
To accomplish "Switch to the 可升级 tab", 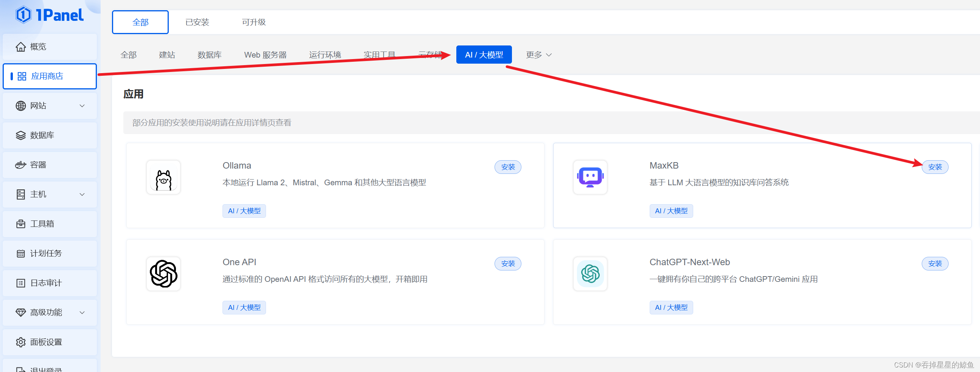I will tap(254, 22).
